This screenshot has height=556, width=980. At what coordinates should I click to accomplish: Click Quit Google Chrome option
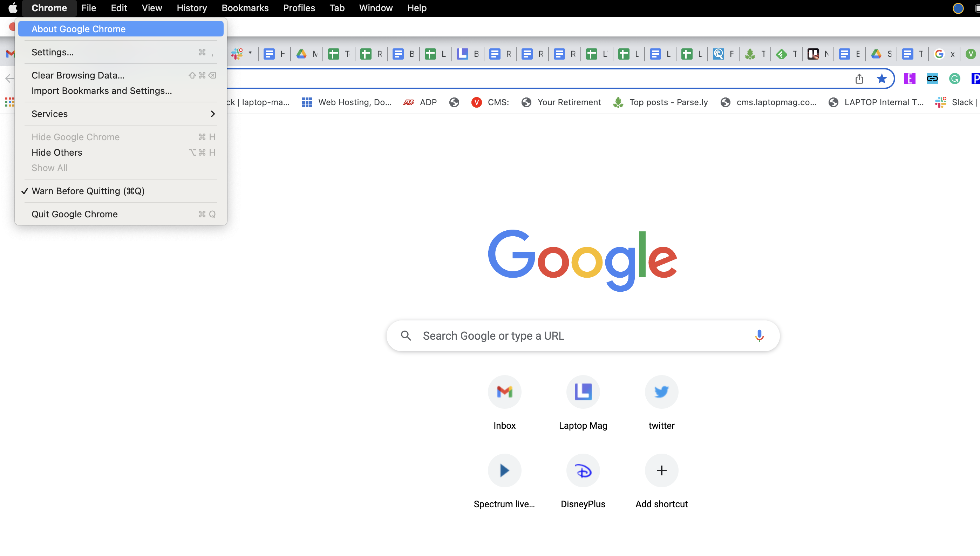click(x=75, y=214)
